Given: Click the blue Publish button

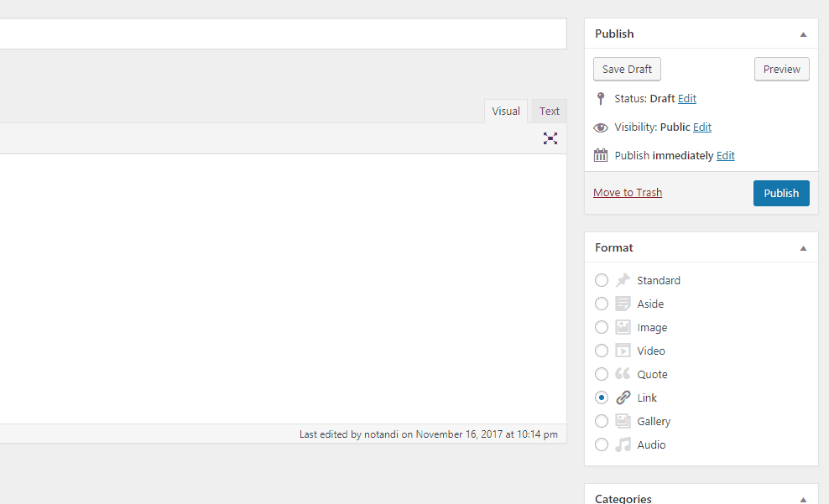Looking at the screenshot, I should click(781, 193).
